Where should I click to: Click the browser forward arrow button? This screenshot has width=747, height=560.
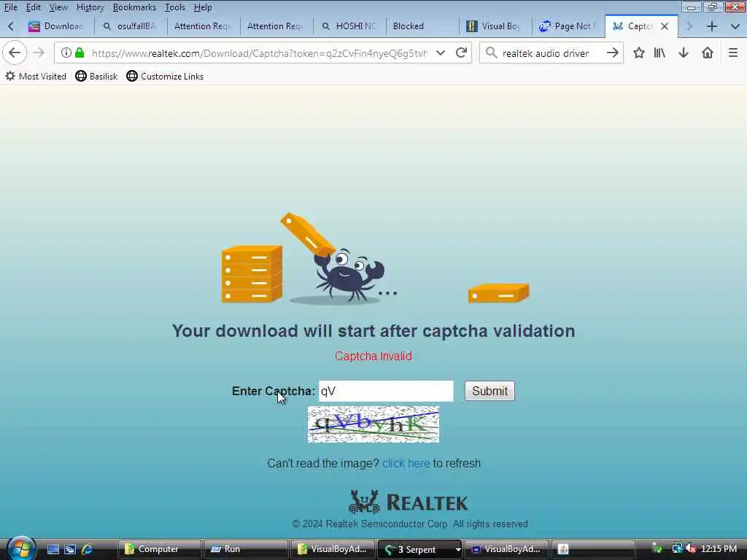click(39, 52)
